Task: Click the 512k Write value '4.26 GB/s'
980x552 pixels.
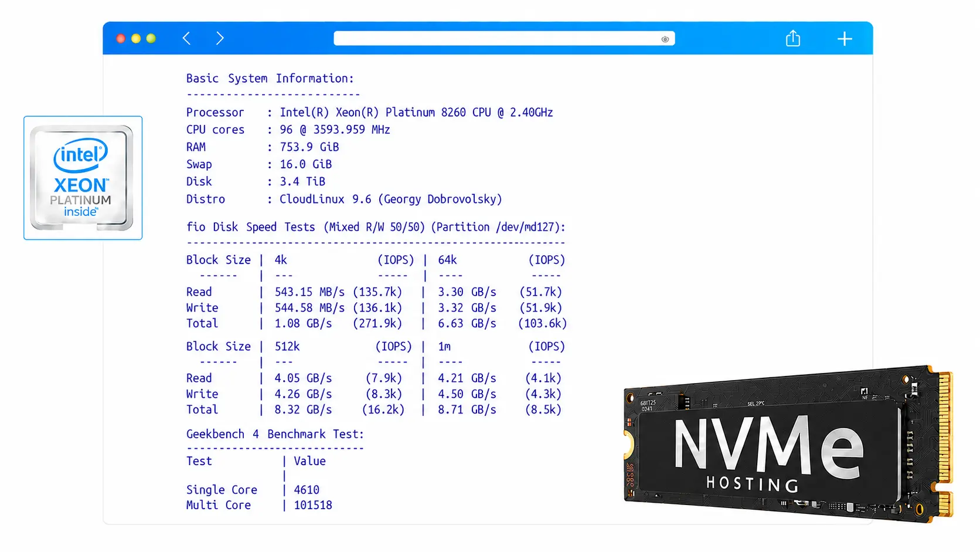Action: click(x=303, y=394)
